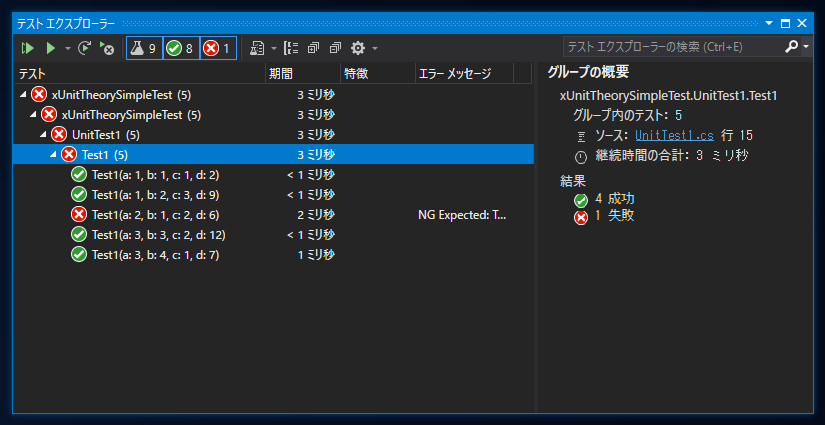Open the settings gear dropdown arrow

pos(375,48)
